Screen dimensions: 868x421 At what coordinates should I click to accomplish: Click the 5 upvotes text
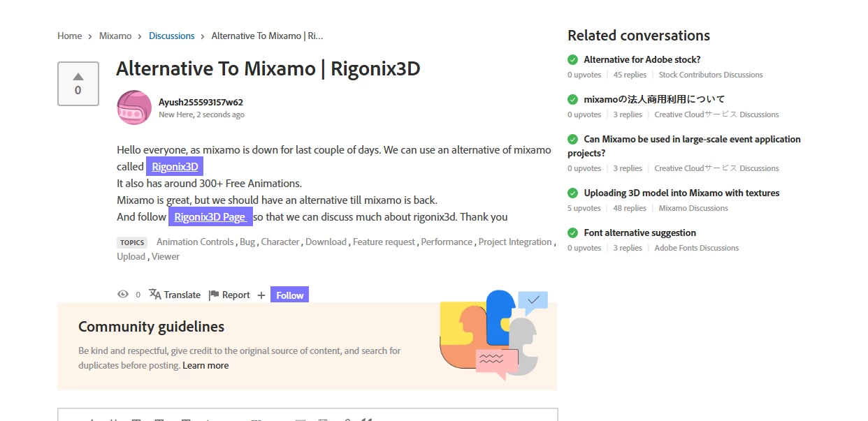click(584, 208)
